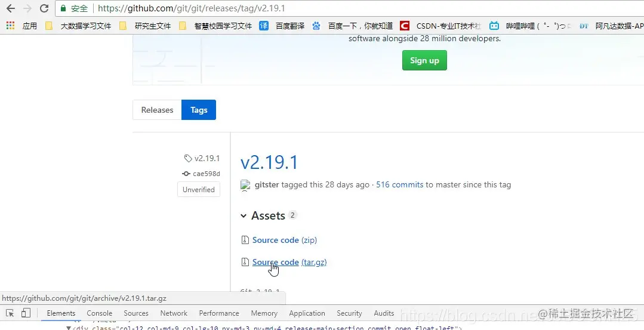The image size is (644, 330).
Task: Click the green Sign up button
Action: (424, 60)
